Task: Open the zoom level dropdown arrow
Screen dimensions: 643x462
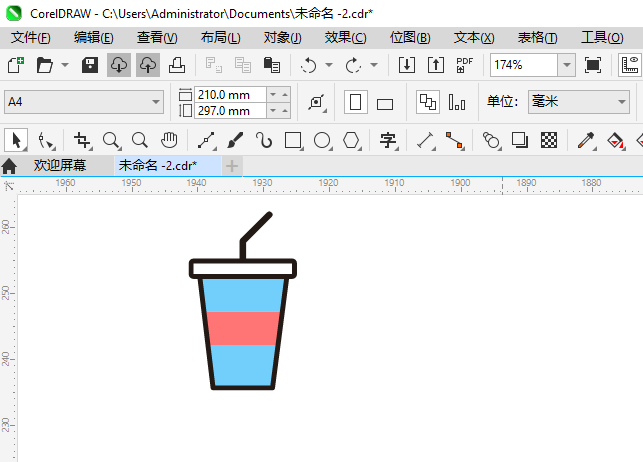Action: (x=567, y=65)
